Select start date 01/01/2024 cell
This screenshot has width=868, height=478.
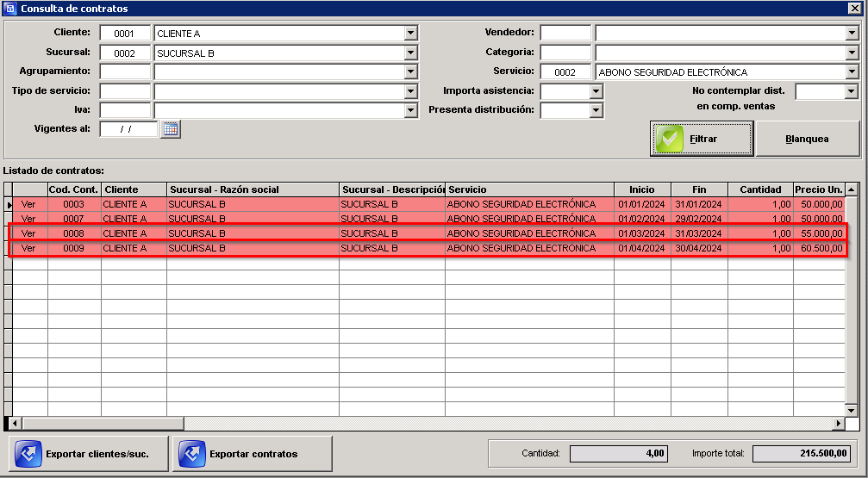point(643,204)
